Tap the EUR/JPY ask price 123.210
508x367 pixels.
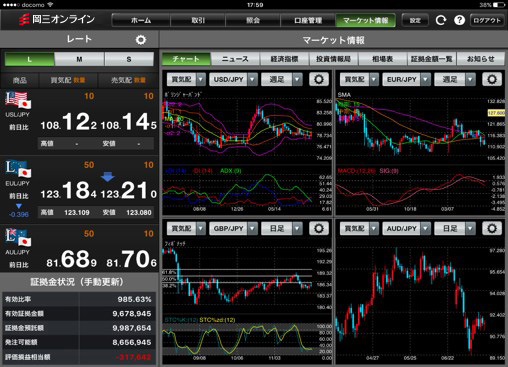pyautogui.click(x=129, y=191)
